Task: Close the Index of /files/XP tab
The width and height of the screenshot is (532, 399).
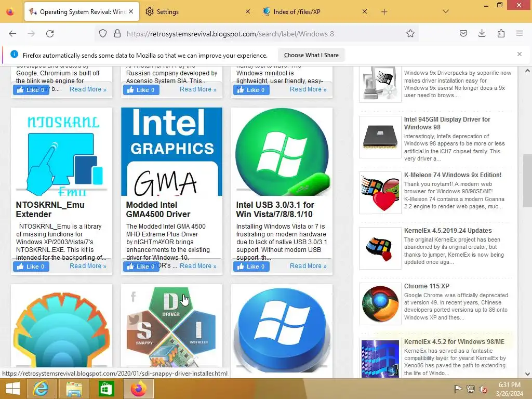Action: (364, 11)
